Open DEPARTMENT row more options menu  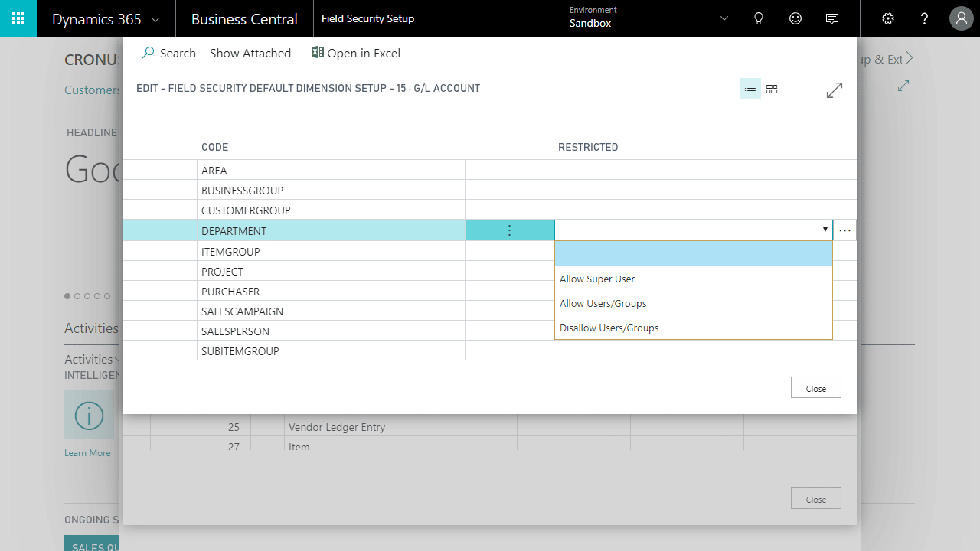click(510, 230)
